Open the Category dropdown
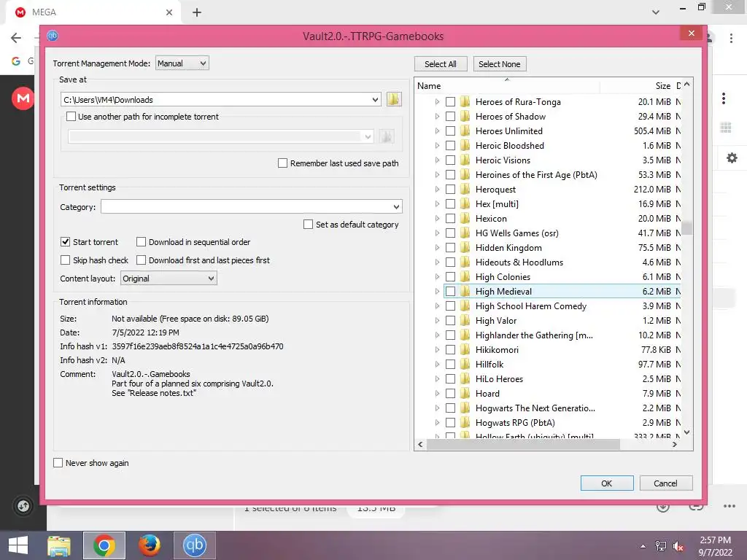This screenshot has height=560, width=747. [x=396, y=206]
